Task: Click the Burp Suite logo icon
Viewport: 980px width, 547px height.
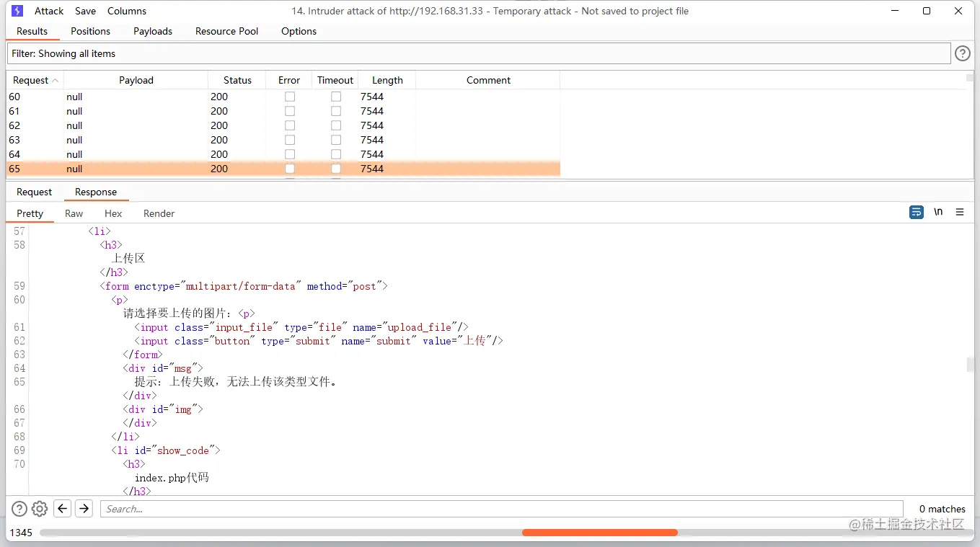Action: coord(17,11)
